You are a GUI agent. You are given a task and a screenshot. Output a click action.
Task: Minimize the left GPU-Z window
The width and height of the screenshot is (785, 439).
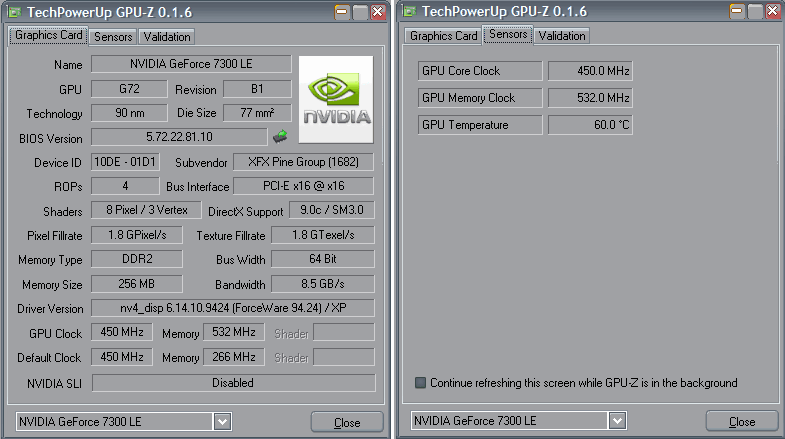coord(342,12)
